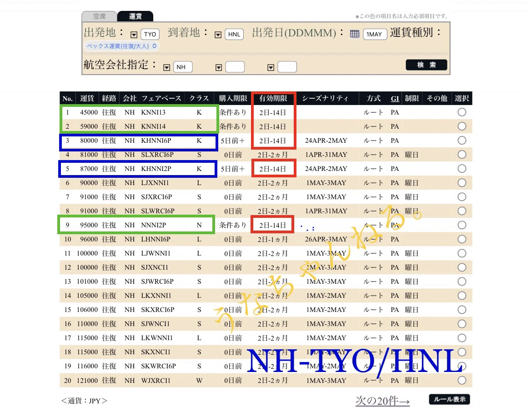Switch to the 空席 tab
This screenshot has height=407, width=532.
pyautogui.click(x=100, y=16)
